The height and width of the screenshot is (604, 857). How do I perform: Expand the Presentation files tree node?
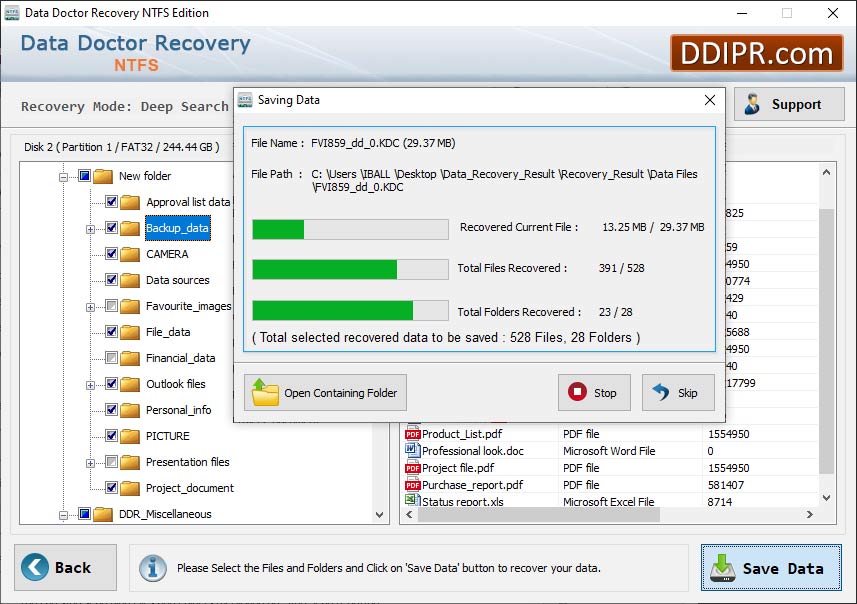pos(90,463)
